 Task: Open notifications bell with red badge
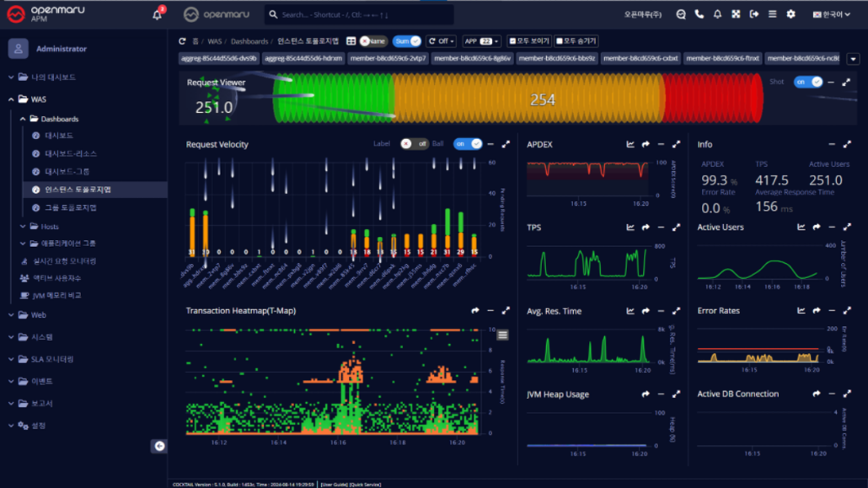pos(158,14)
